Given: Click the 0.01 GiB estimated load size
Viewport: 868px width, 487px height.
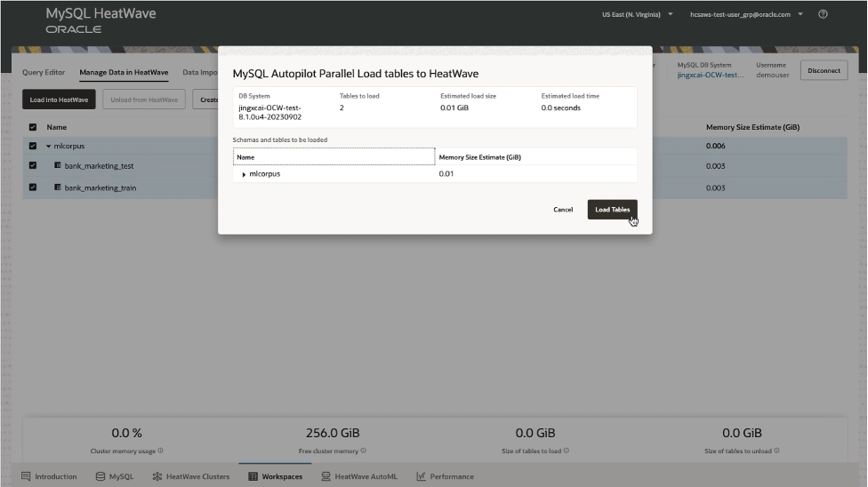Looking at the screenshot, I should 454,108.
